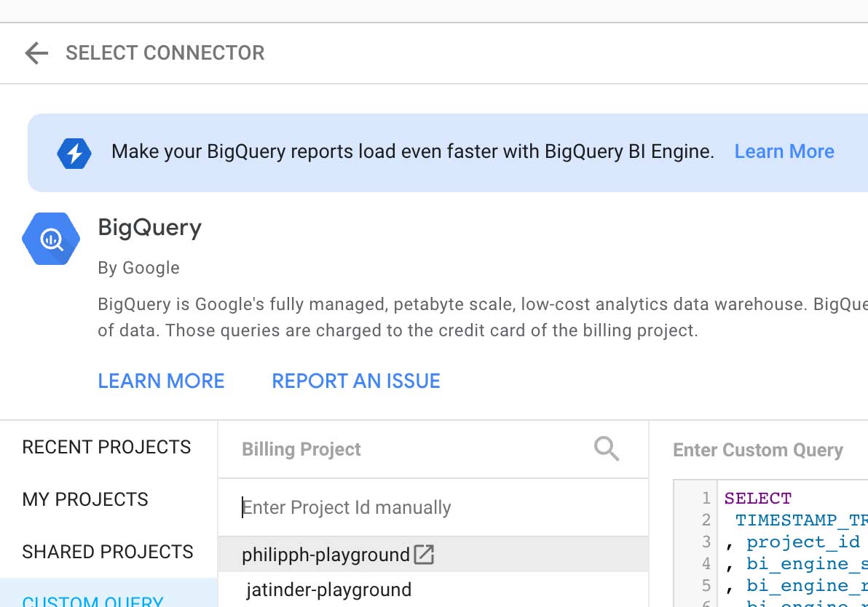Click the TIMESTAMP_TR text on query line 2

tap(801, 520)
